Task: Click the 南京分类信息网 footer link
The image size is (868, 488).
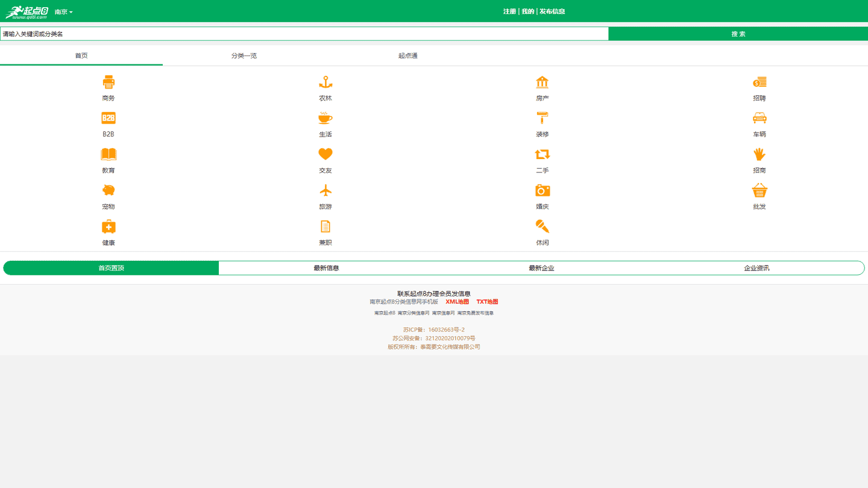Action: tap(414, 313)
